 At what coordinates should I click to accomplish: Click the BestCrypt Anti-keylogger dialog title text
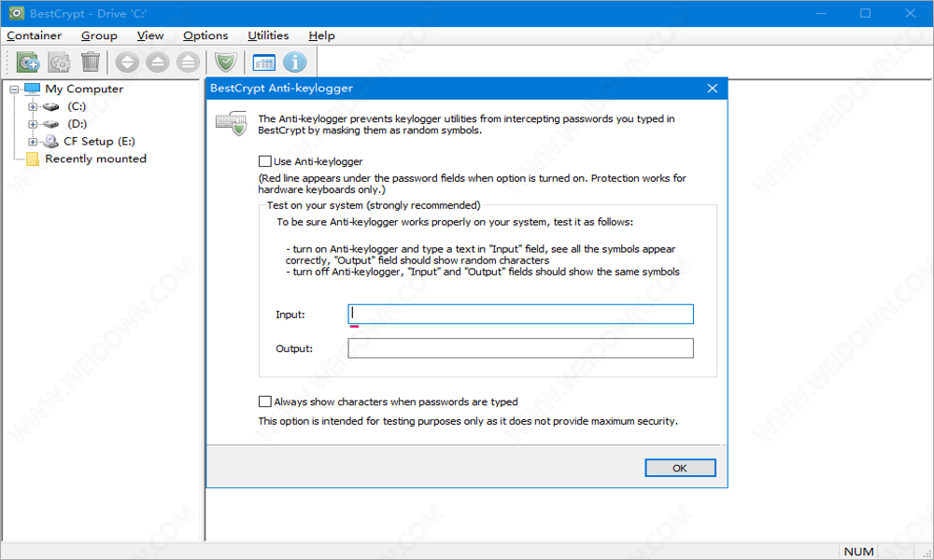(281, 88)
